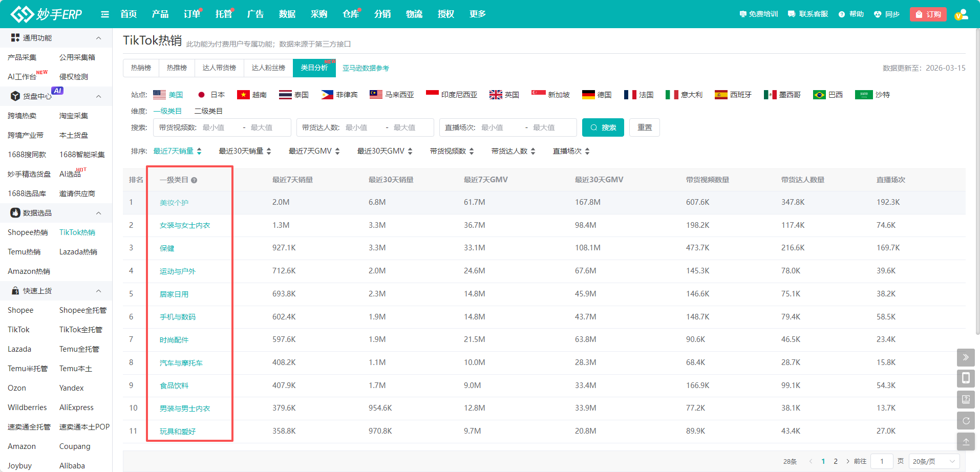Open the 20条/页 page size dropdown
Screen dimensions: 980x472
(934, 461)
